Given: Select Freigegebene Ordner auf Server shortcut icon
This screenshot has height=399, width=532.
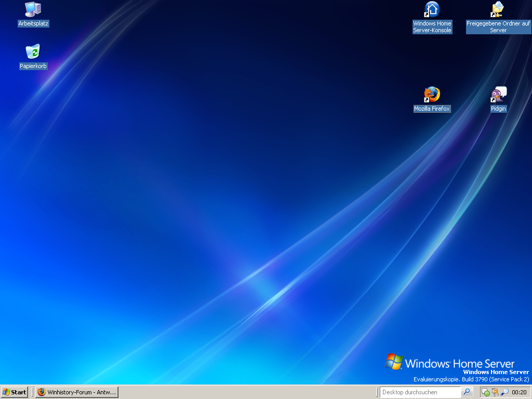Looking at the screenshot, I should click(498, 9).
